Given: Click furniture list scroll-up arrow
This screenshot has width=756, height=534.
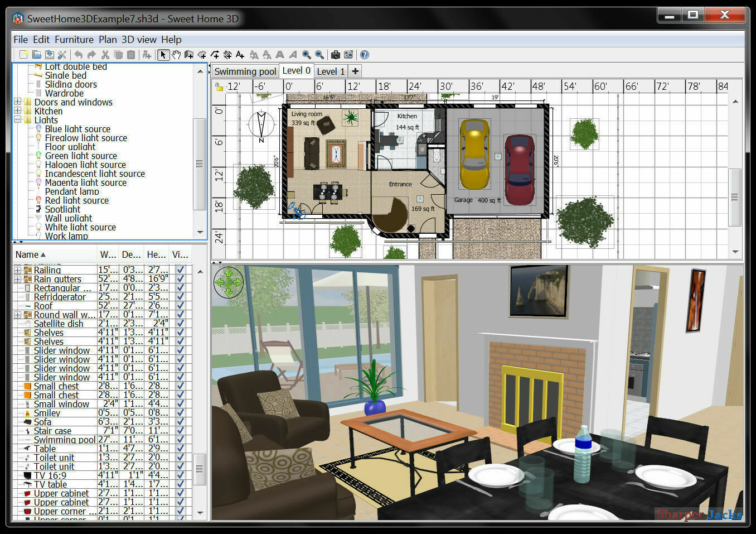Looking at the screenshot, I should pyautogui.click(x=200, y=272).
